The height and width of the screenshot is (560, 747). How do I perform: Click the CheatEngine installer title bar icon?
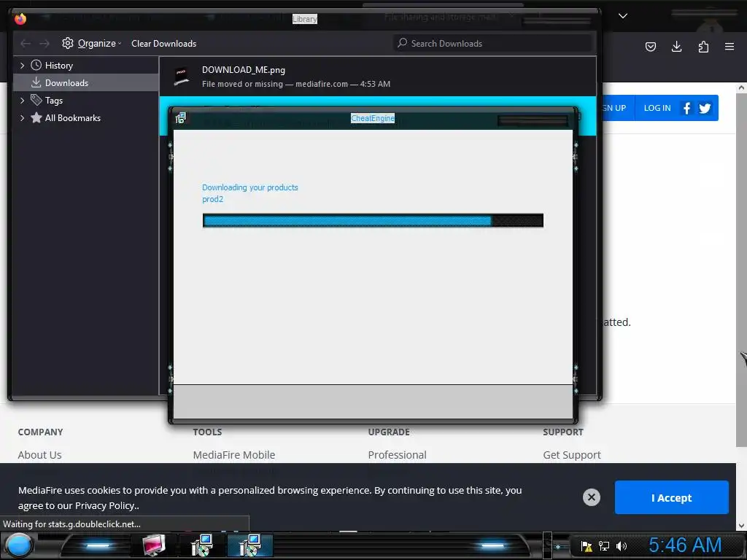pos(181,118)
